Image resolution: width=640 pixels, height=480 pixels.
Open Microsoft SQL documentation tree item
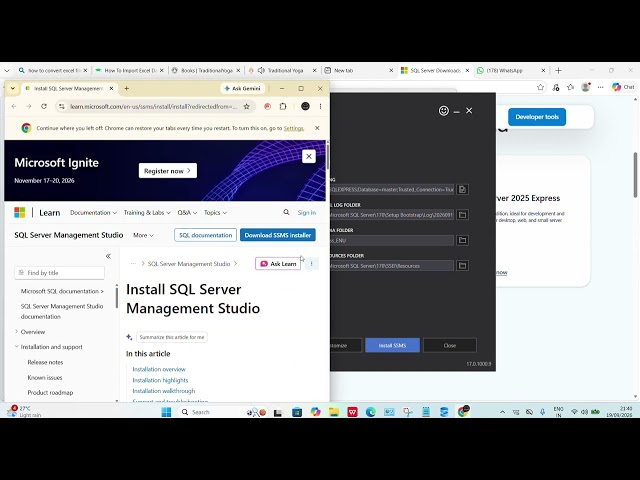[x=62, y=291]
